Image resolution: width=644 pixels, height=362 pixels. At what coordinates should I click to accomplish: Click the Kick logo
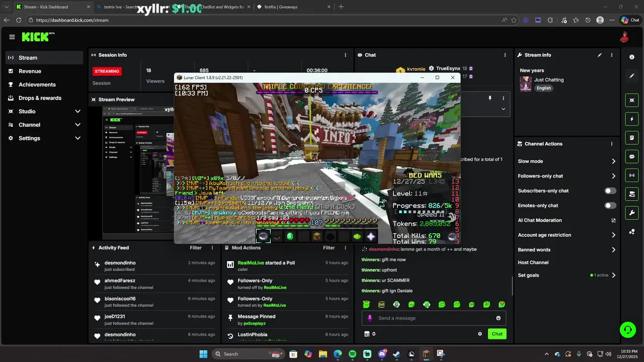pyautogui.click(x=38, y=37)
